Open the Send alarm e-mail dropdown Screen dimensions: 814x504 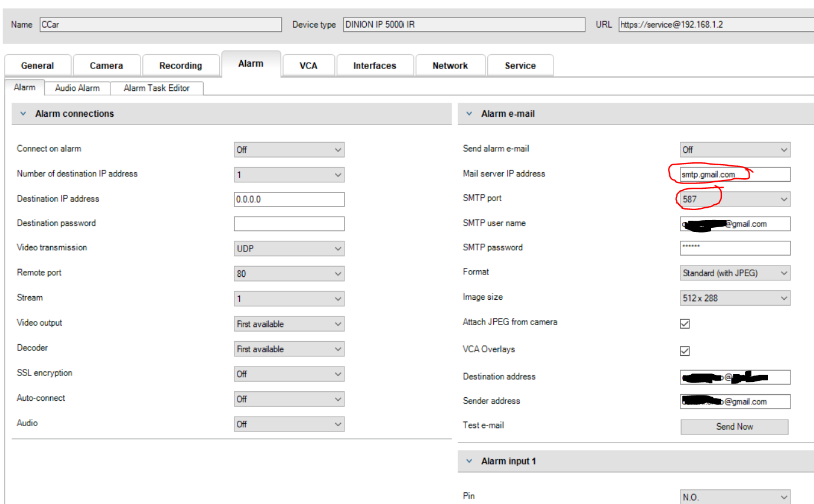tap(735, 150)
